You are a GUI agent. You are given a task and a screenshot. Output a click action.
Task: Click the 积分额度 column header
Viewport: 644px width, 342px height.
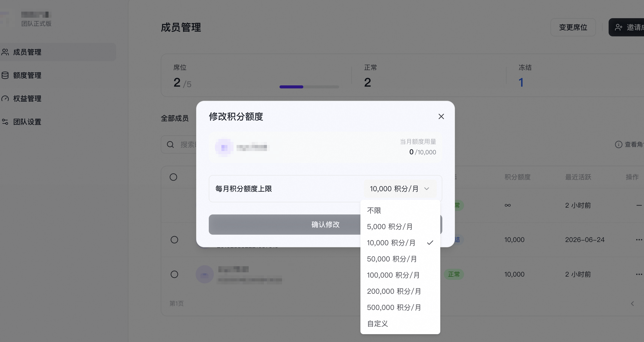(x=517, y=177)
